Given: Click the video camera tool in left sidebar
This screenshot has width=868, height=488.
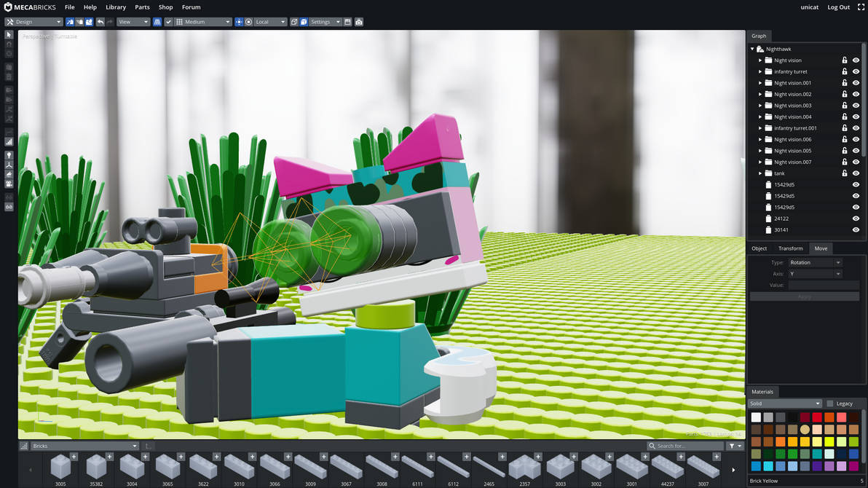Looking at the screenshot, I should tap(9, 184).
